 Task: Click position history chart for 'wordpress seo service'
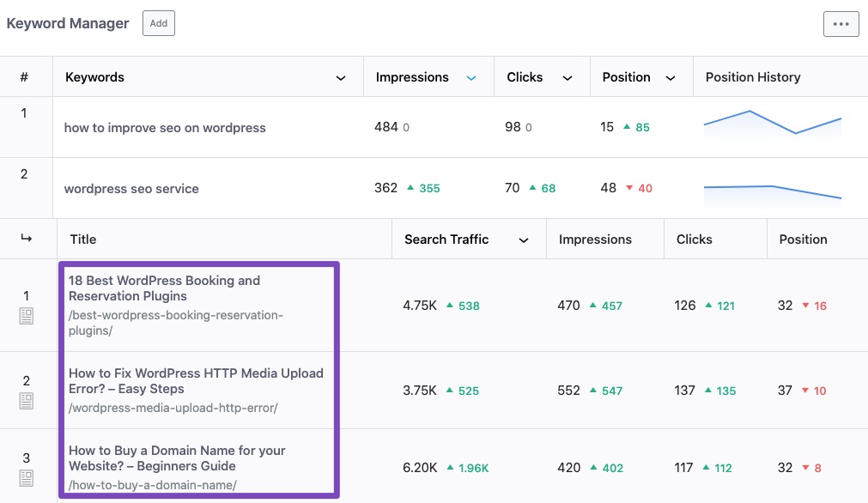[772, 191]
